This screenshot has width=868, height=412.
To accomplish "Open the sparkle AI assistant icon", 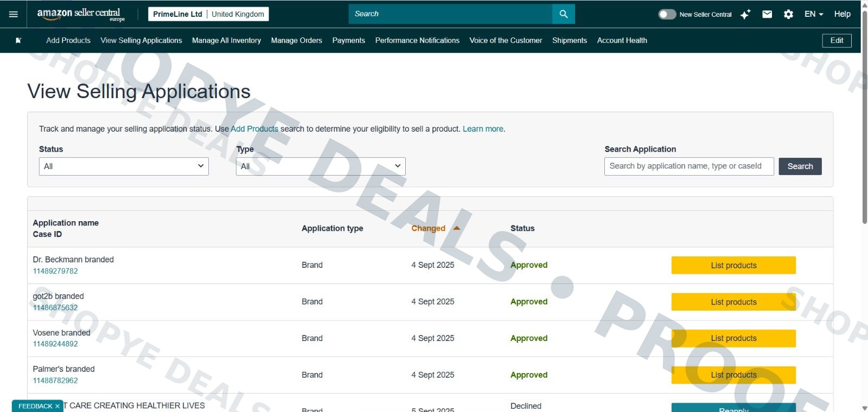I will pos(745,14).
